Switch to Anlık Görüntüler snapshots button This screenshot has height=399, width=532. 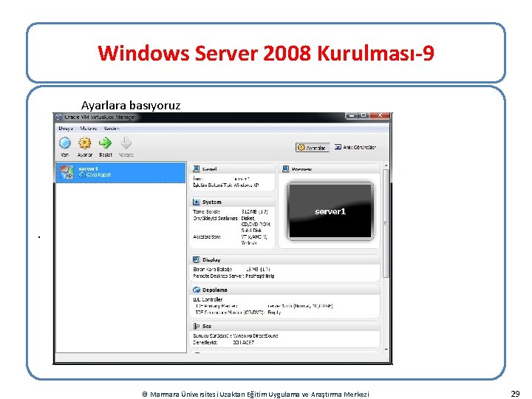click(x=355, y=147)
